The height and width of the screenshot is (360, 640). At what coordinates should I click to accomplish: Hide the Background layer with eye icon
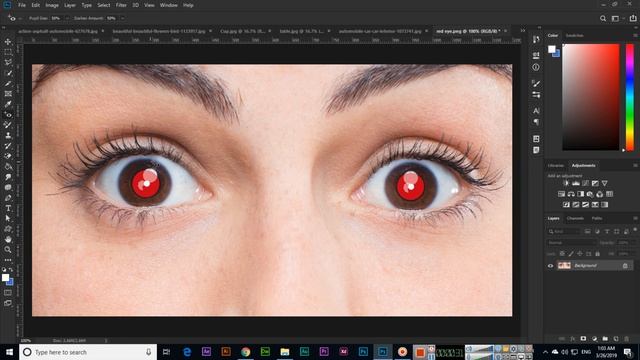550,266
